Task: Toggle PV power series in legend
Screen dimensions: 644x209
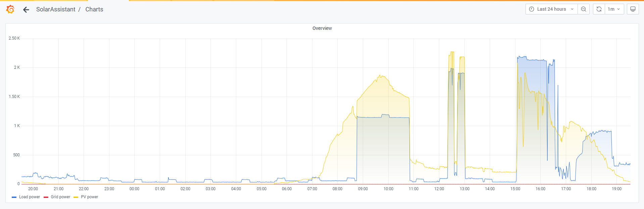Action: pos(90,197)
